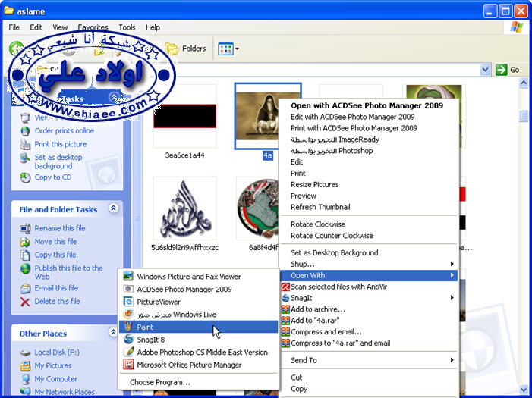Select Rotate Clockwise in context menu

[x=369, y=224]
